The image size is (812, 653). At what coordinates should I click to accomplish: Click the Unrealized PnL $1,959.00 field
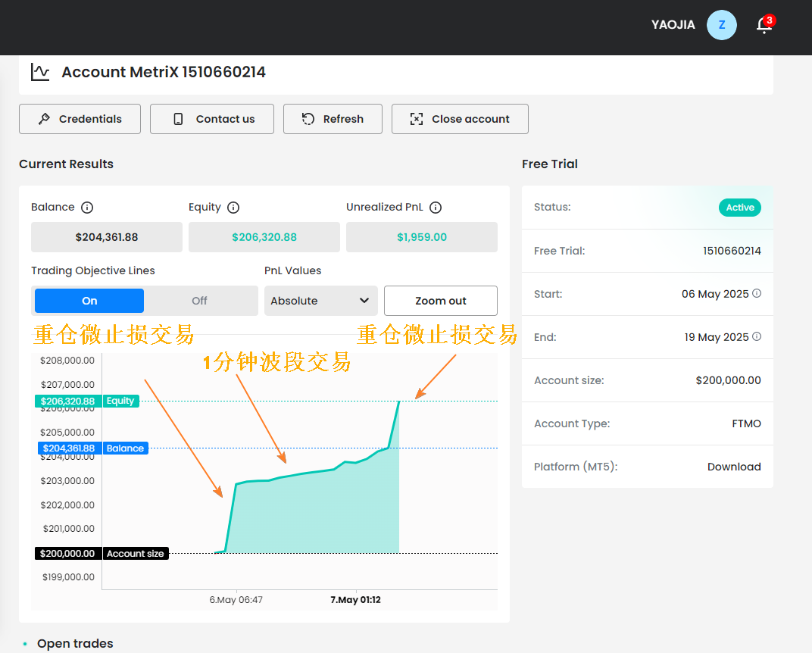pos(422,237)
